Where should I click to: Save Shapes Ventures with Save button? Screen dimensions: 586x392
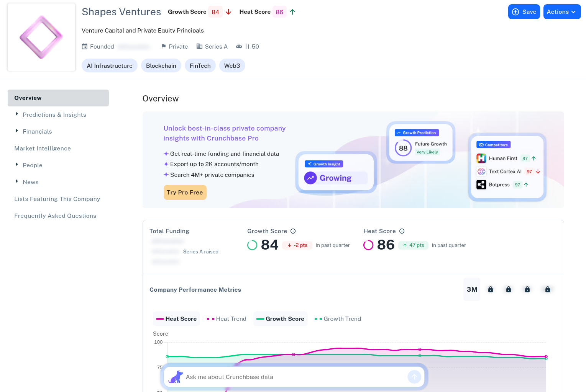[524, 12]
